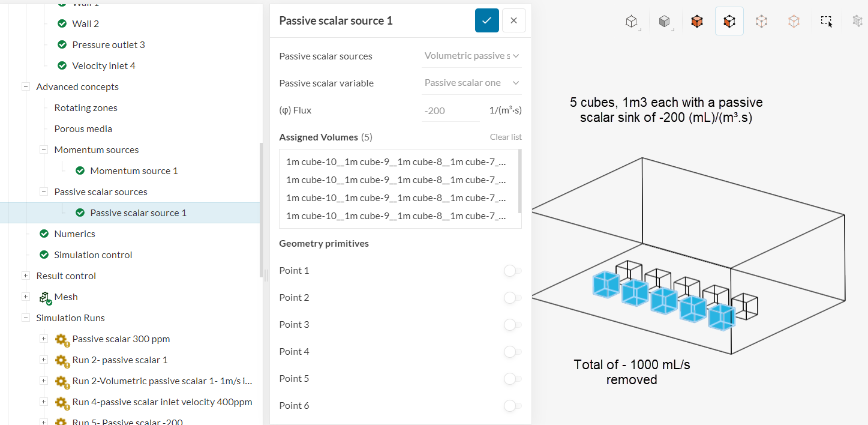Expand the Result control node
The width and height of the screenshot is (868, 425).
pos(26,276)
